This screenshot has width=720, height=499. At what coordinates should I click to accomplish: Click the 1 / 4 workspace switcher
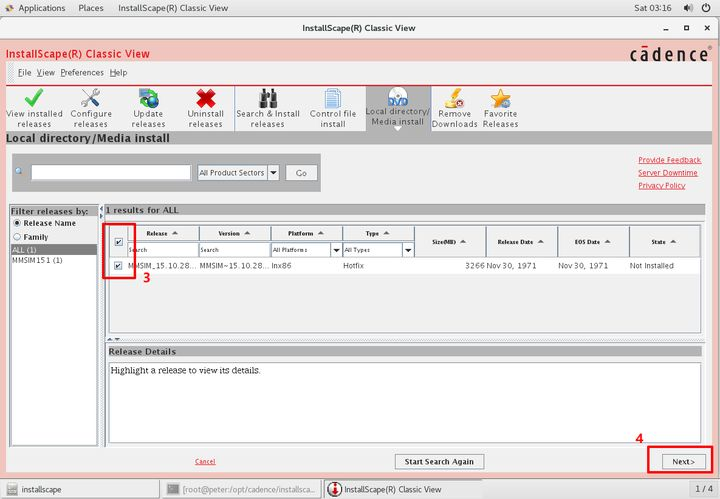pyautogui.click(x=703, y=489)
